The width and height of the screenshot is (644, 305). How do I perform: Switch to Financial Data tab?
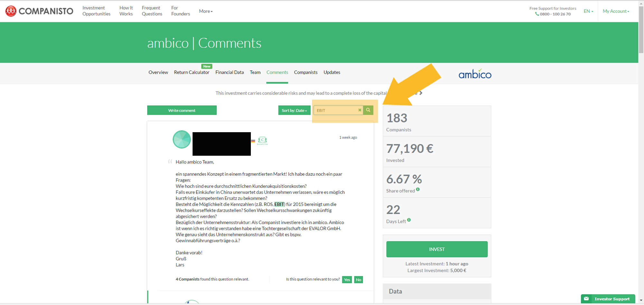pos(230,73)
